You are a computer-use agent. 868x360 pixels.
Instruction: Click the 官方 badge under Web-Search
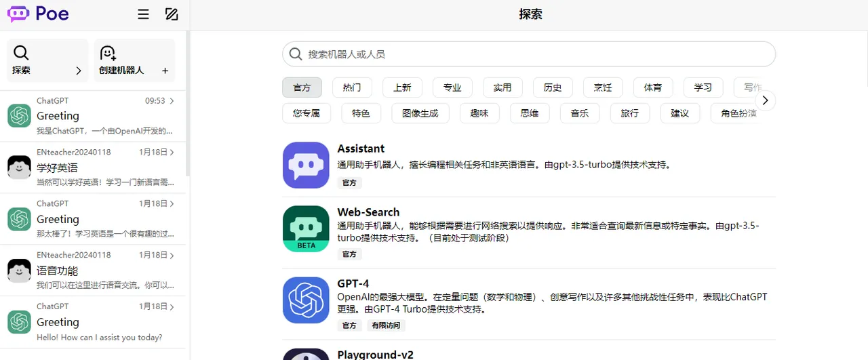point(349,254)
